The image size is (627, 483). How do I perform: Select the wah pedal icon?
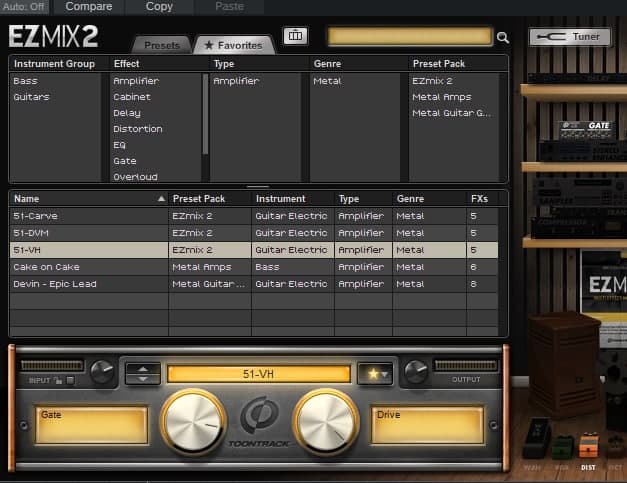click(538, 438)
